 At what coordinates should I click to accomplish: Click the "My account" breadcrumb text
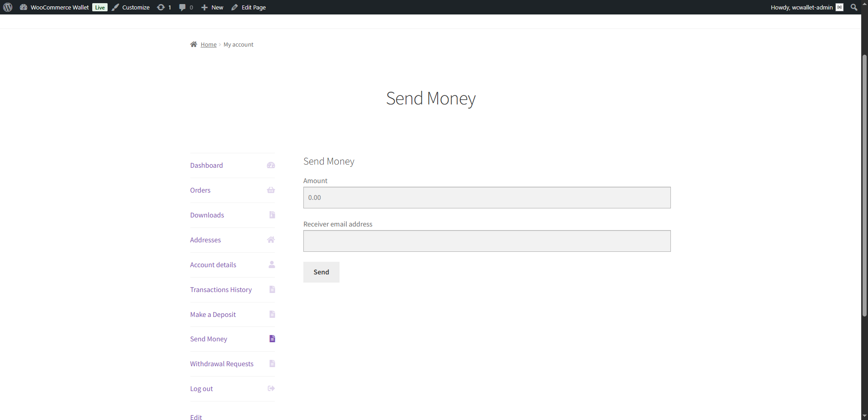(238, 44)
